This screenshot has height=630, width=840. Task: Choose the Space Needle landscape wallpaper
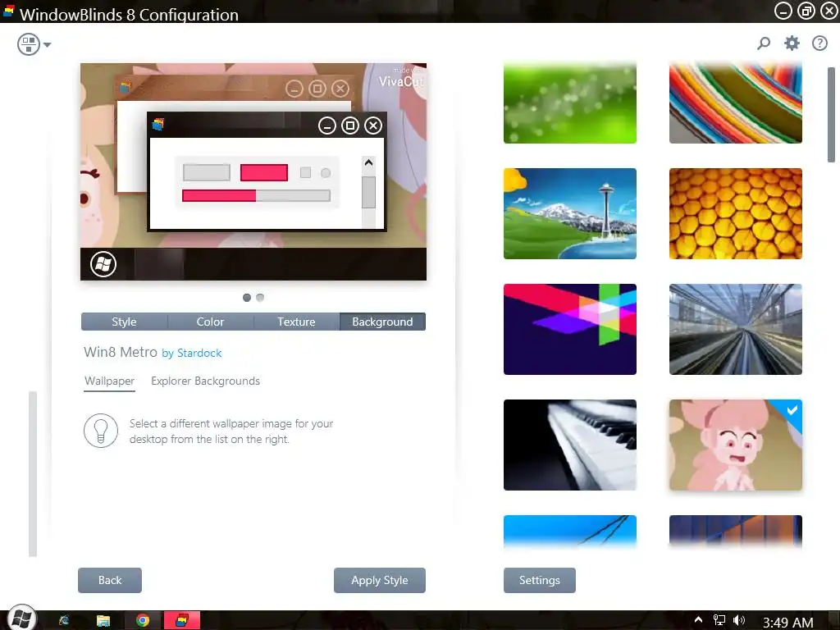tap(570, 214)
